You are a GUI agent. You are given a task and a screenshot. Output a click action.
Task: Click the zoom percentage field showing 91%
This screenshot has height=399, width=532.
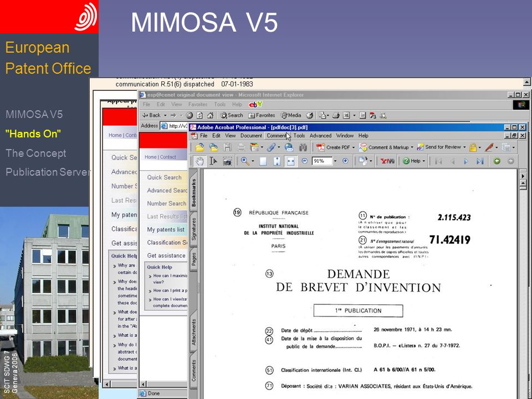coord(322,161)
